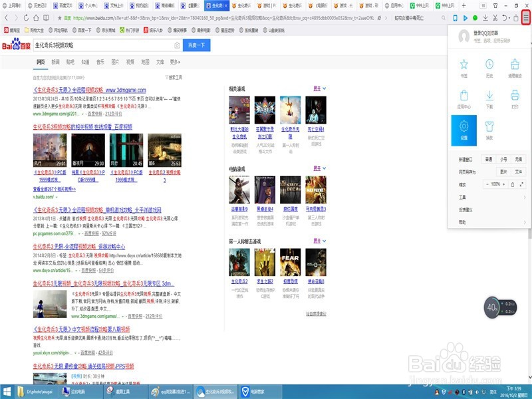Click the Max Payne game cover thumbnail
The width and height of the screenshot is (532, 399).
pos(315,190)
